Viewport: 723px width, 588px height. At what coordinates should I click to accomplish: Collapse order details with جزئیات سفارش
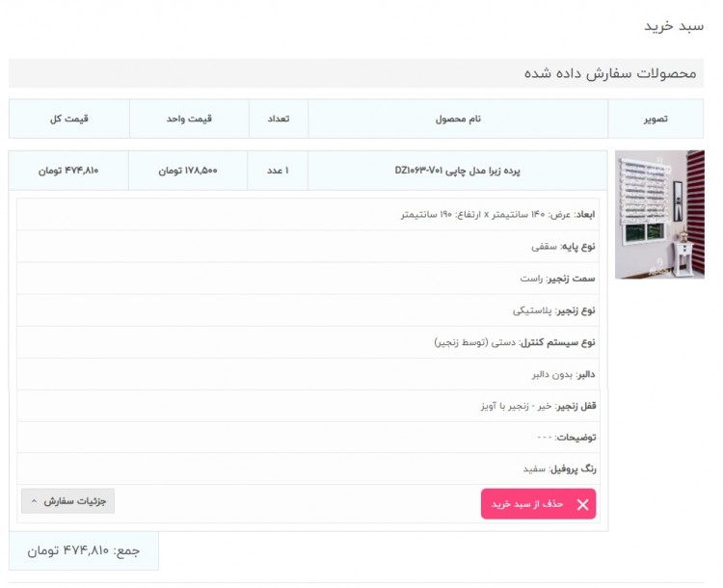point(67,501)
